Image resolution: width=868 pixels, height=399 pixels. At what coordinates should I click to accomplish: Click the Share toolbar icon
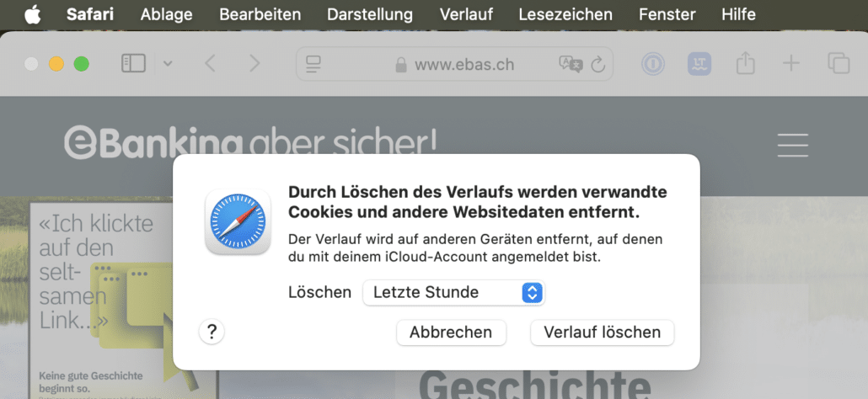(745, 64)
